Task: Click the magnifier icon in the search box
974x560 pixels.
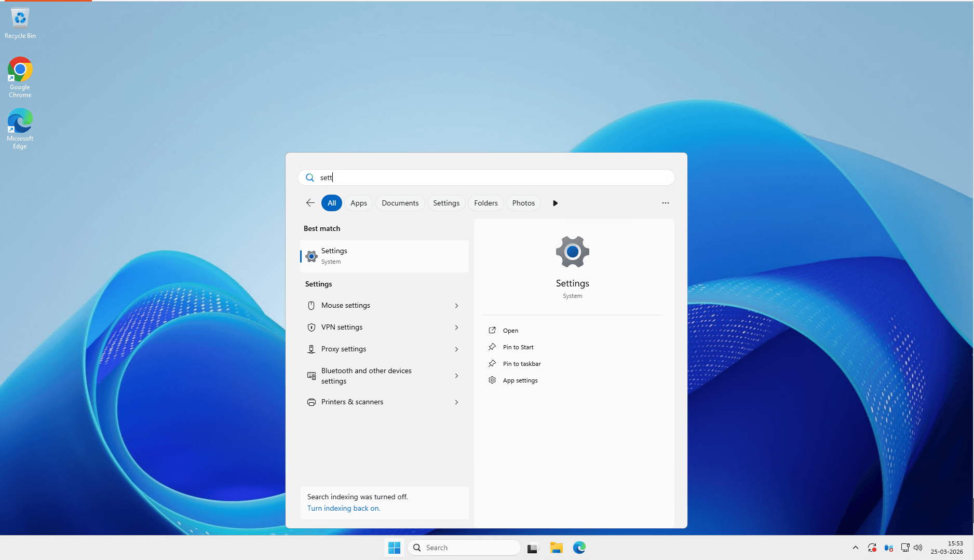Action: [x=310, y=177]
